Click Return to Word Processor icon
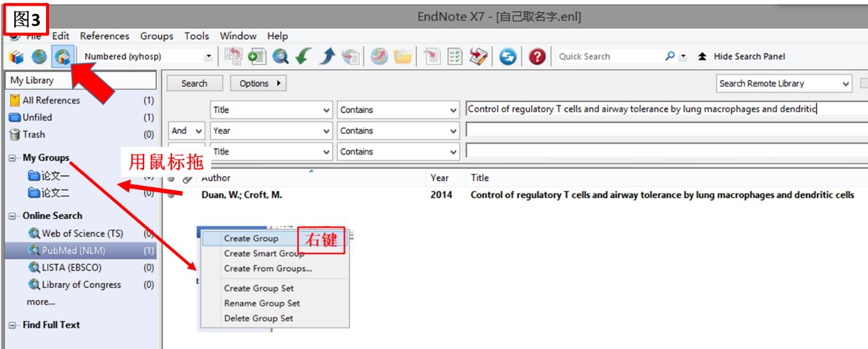Viewport: 868px width, 349px height. [478, 57]
